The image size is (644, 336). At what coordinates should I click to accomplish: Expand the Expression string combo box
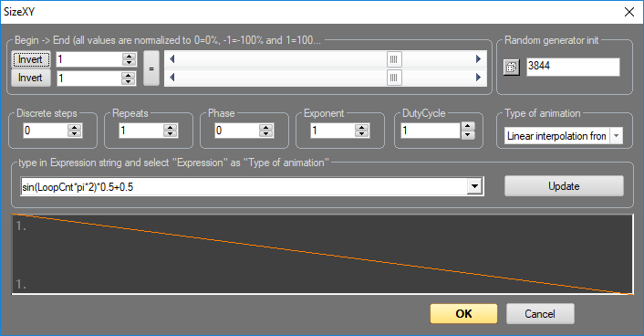[x=474, y=186]
